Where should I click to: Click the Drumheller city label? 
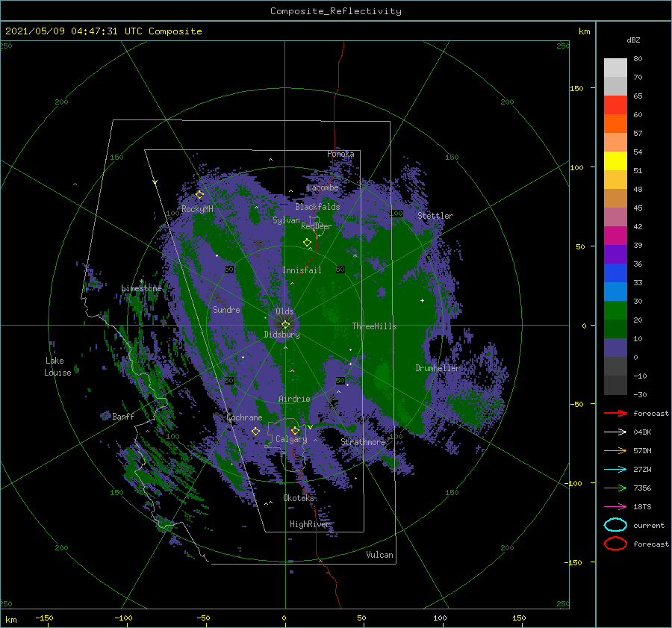point(438,368)
